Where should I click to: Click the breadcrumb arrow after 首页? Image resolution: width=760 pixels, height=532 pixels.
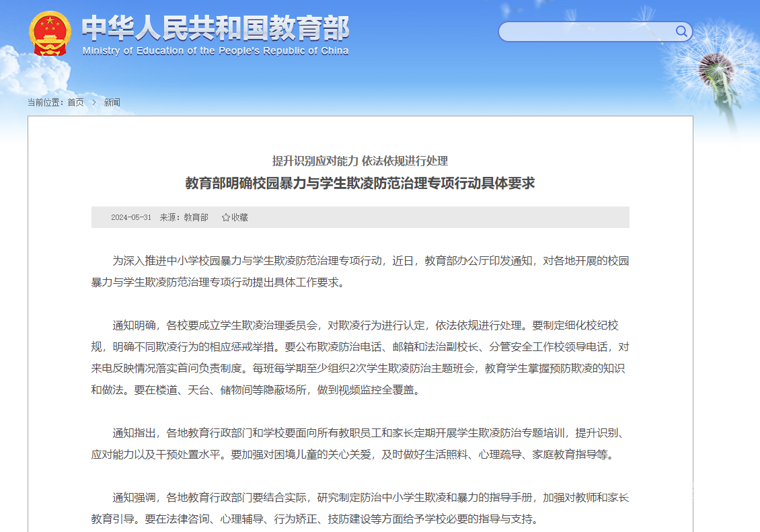coord(94,102)
